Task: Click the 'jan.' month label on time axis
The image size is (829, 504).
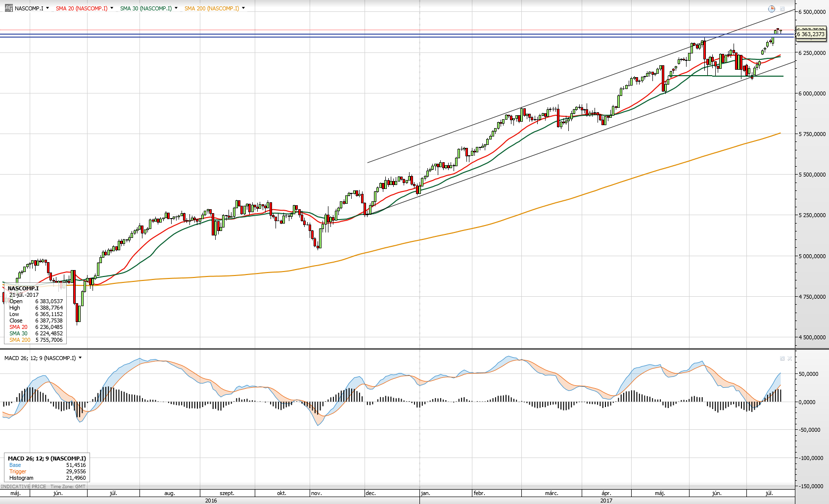Action: 425,493
